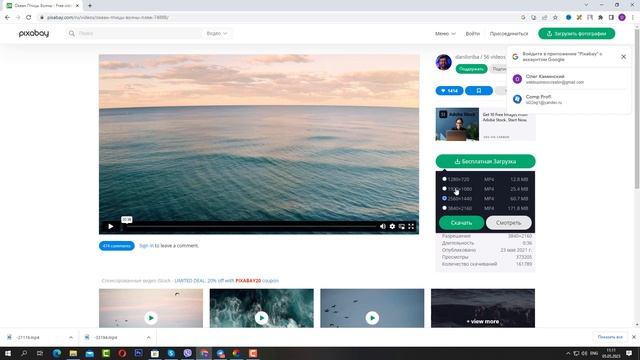Open Chrome three-dot menu
This screenshot has height=360, width=640.
633,18
